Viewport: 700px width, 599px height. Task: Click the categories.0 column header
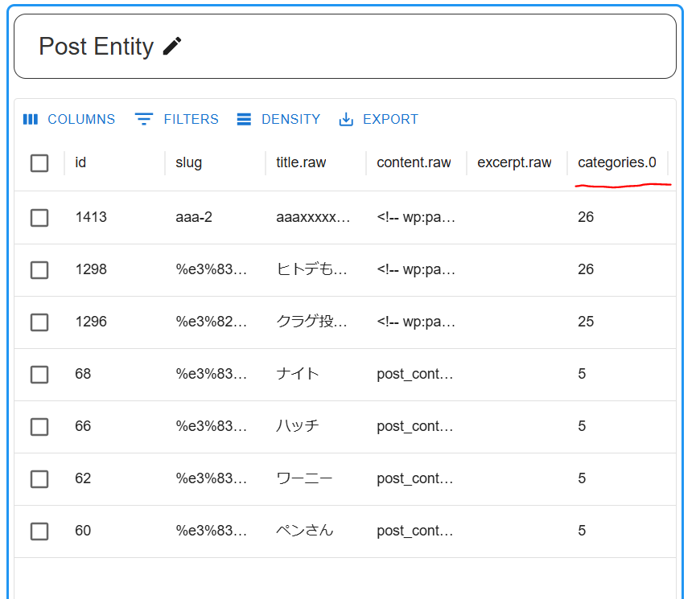(617, 162)
